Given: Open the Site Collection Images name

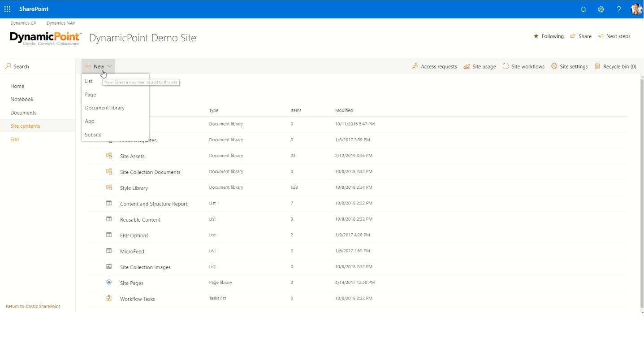Looking at the screenshot, I should click(x=145, y=267).
